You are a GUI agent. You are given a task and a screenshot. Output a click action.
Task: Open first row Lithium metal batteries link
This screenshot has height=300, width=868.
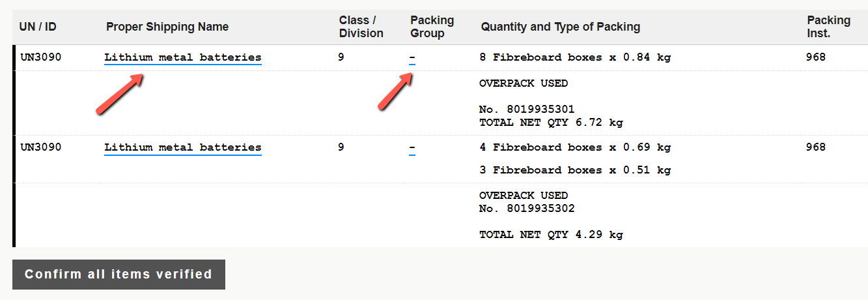click(183, 57)
